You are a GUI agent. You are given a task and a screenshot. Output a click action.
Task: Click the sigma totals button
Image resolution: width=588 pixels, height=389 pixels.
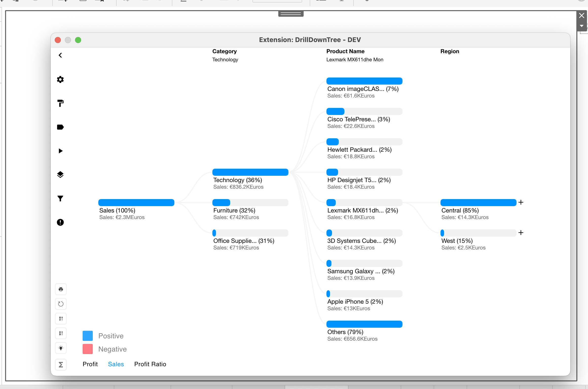(x=61, y=365)
